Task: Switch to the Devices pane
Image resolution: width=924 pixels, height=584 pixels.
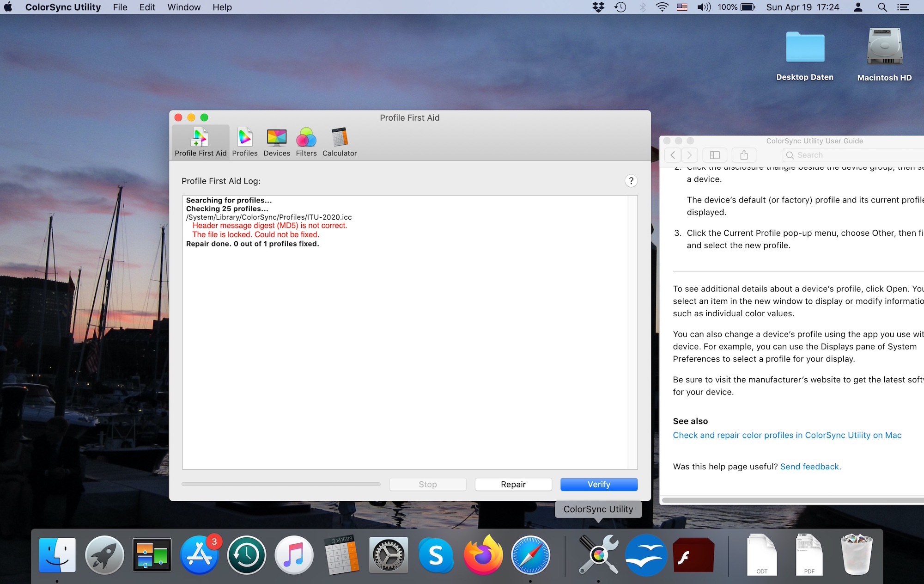Action: pos(277,142)
